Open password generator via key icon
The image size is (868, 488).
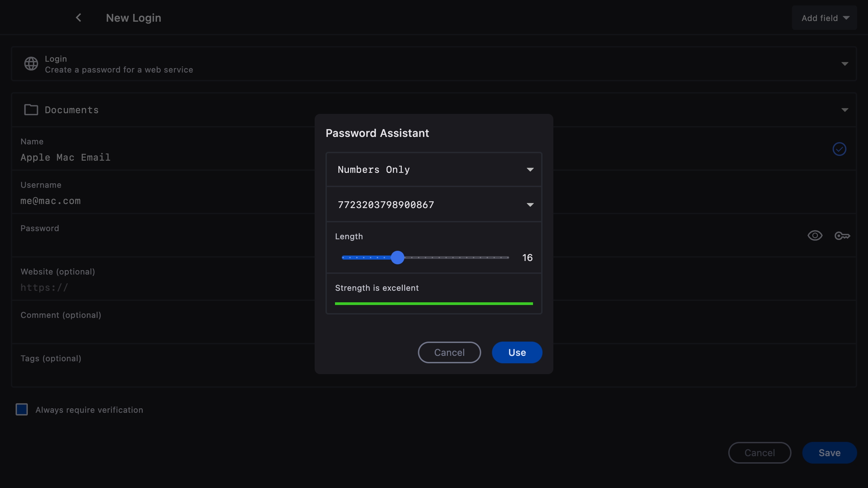click(x=842, y=236)
